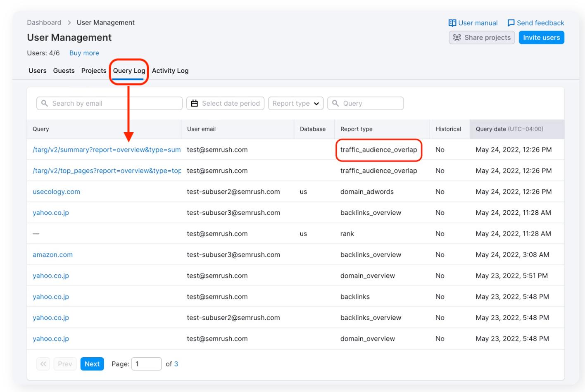Click the magnifier icon in Search by email
Image resolution: width=585 pixels, height=392 pixels.
coord(44,103)
